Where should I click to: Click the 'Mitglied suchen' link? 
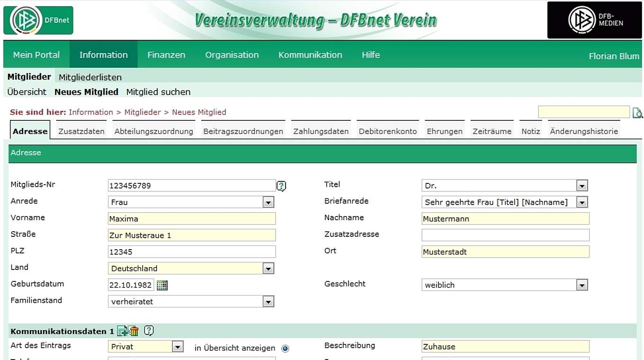point(158,92)
